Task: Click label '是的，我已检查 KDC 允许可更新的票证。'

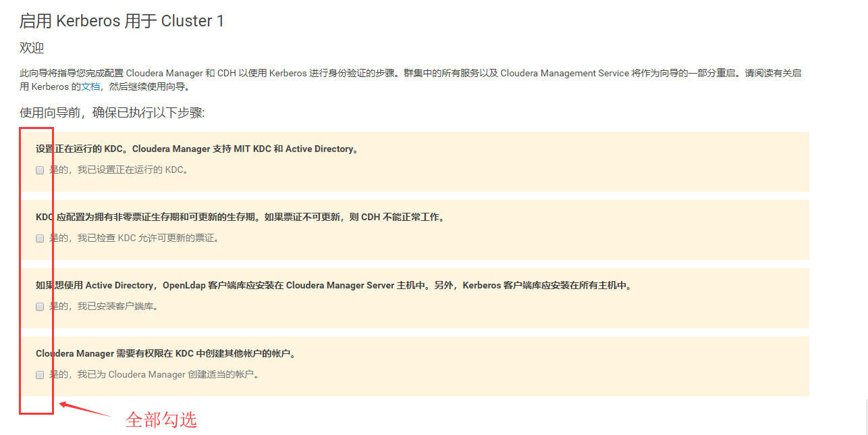Action: click(x=135, y=238)
